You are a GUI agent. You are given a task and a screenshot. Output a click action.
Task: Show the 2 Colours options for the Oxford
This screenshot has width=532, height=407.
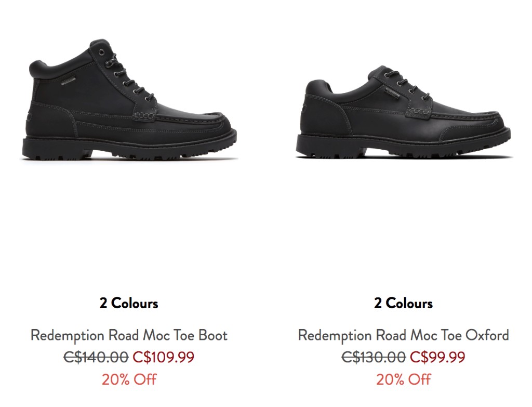(403, 303)
